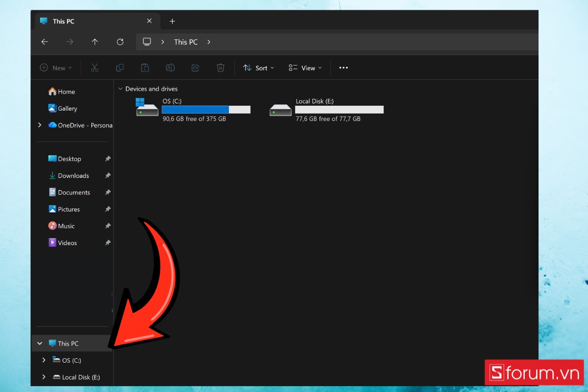Refresh the current view
The height and width of the screenshot is (392, 588).
120,42
